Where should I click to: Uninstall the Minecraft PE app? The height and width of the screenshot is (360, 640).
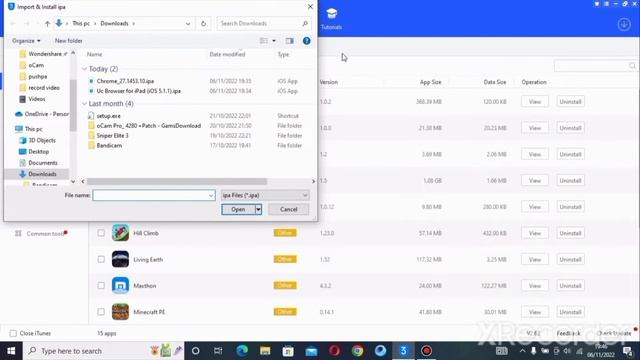click(x=570, y=312)
